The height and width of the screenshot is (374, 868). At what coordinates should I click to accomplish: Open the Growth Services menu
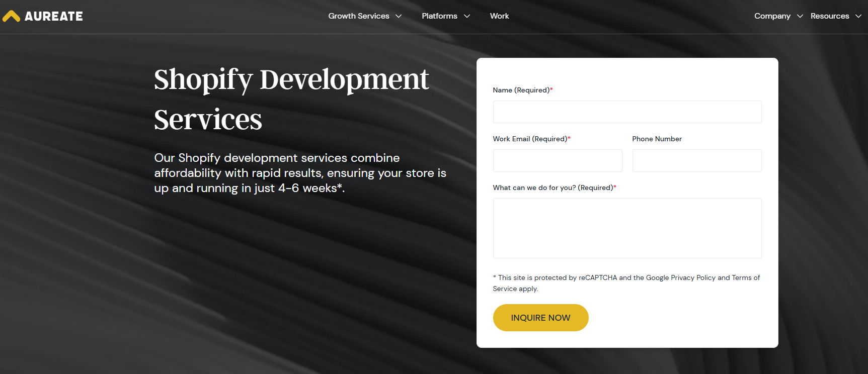coord(359,16)
